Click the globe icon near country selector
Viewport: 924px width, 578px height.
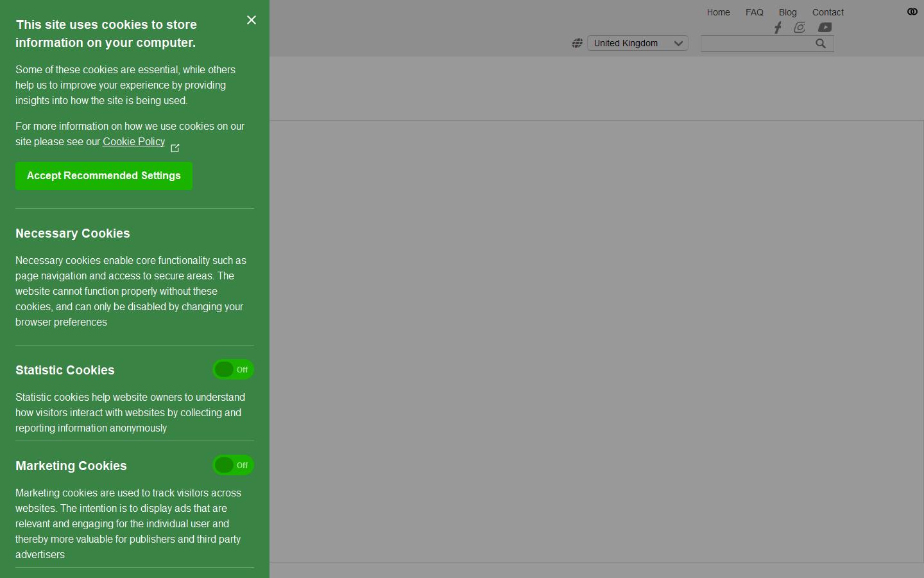577,43
